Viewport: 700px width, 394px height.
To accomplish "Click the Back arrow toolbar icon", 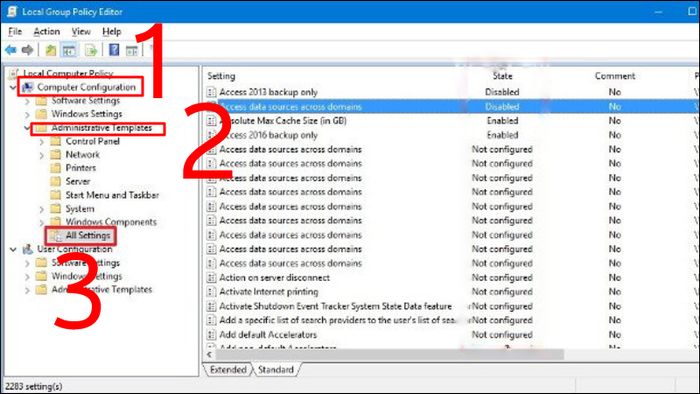I will coord(11,50).
